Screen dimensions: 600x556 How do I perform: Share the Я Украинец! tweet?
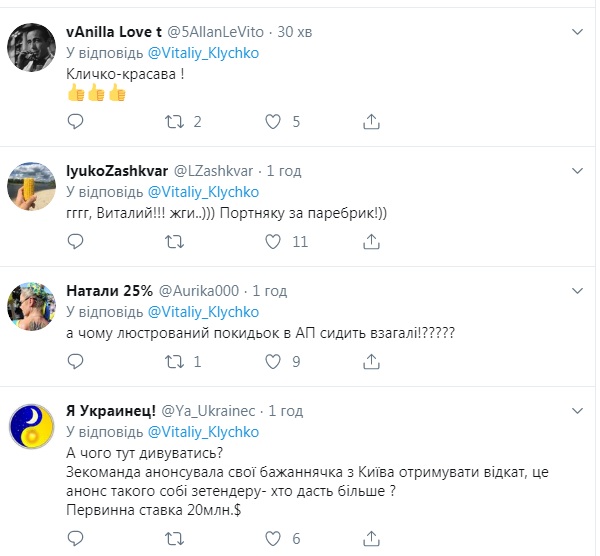click(x=371, y=539)
